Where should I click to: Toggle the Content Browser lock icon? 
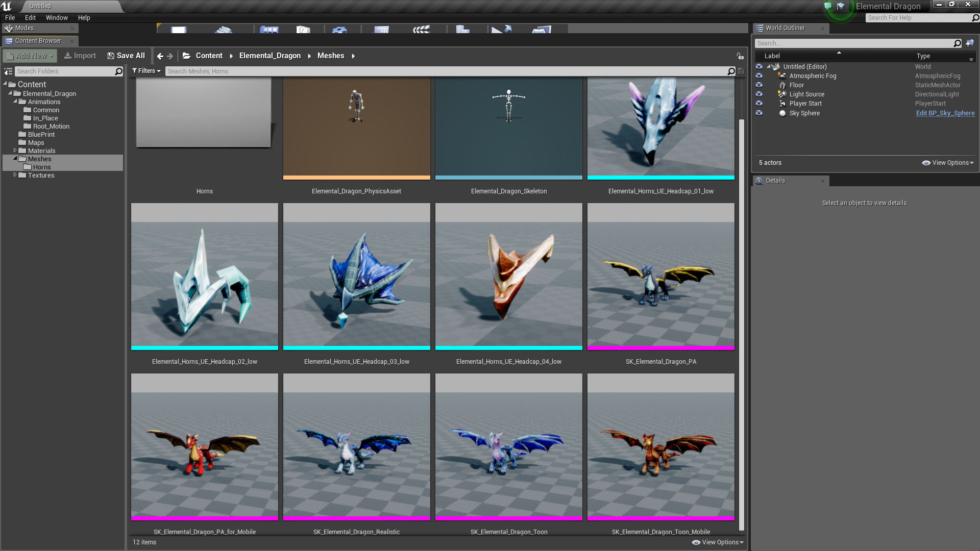[740, 56]
